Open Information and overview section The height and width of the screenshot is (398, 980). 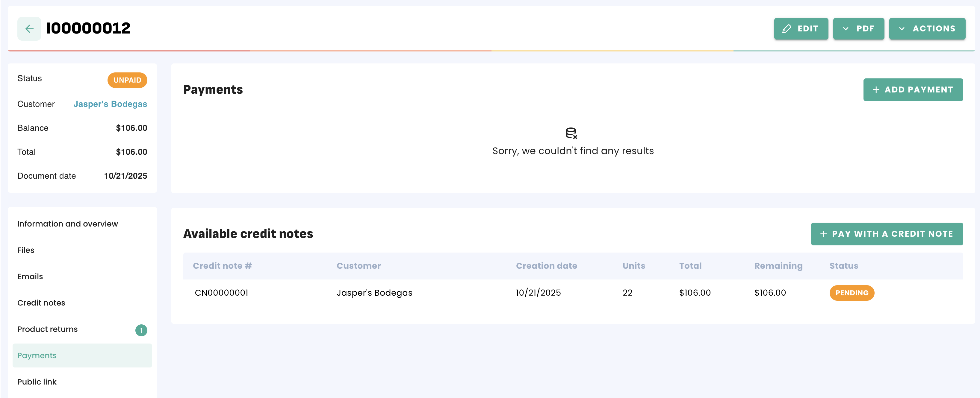[x=67, y=224]
